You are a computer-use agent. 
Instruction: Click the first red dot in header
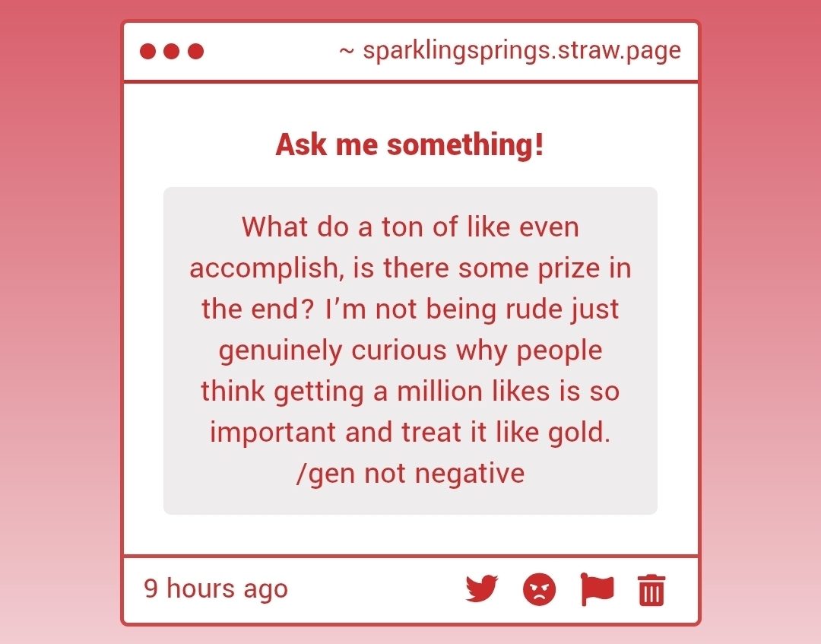point(148,52)
